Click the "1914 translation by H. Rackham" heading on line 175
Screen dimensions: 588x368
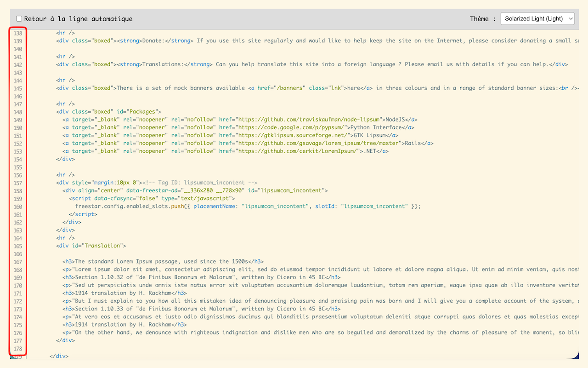[124, 324]
